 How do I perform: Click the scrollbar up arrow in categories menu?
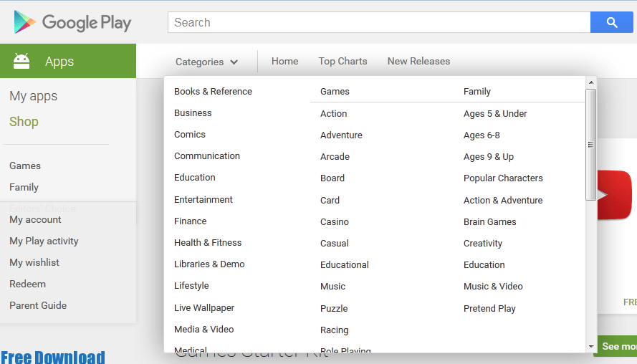(591, 82)
